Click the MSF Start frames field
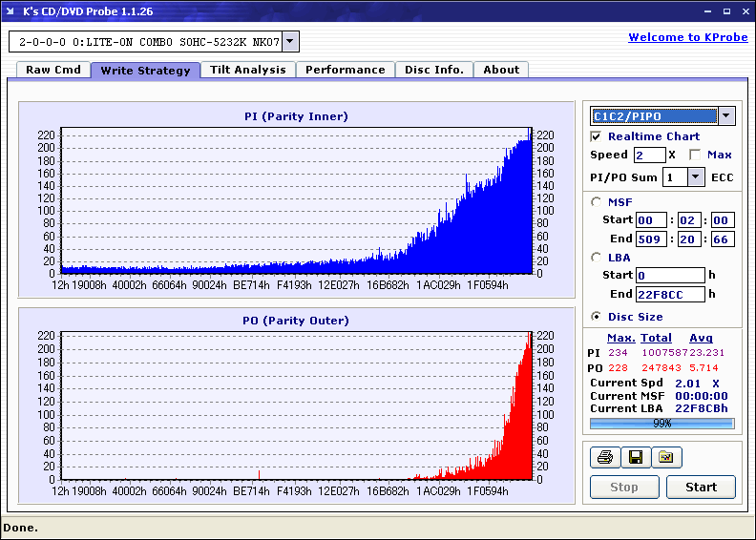Viewport: 756px width, 540px height. (723, 220)
